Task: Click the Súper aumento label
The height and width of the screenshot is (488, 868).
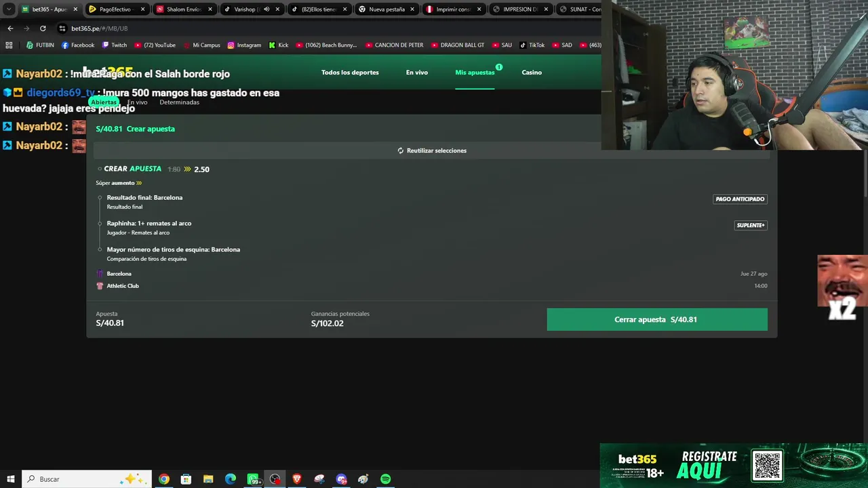Action: [119, 183]
